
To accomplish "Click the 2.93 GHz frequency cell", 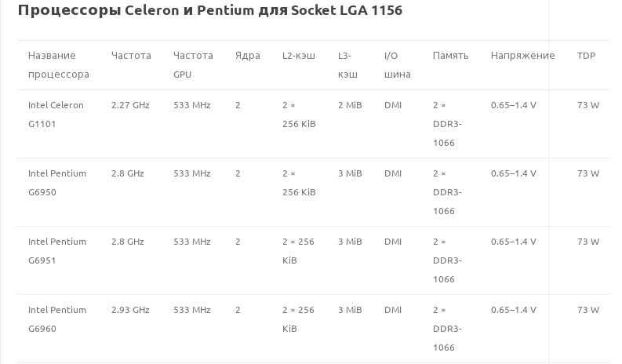I will click(130, 310).
